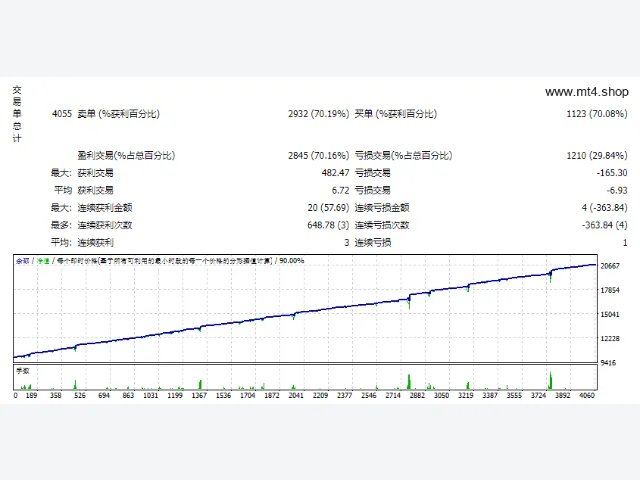Screen dimensions: 640x480
Task: Click the 盈利交易(%占总百分比) label
Action: coord(126,156)
